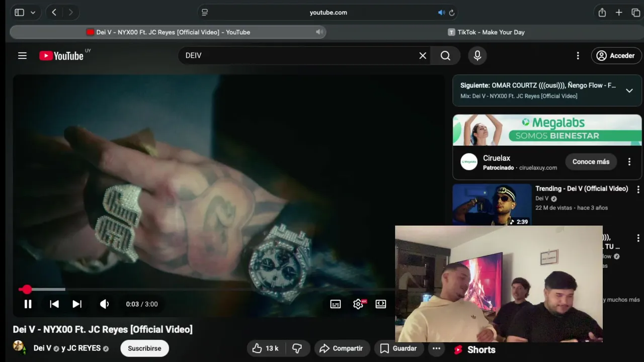Mute page audio in address bar
The height and width of the screenshot is (362, 644).
point(441,13)
